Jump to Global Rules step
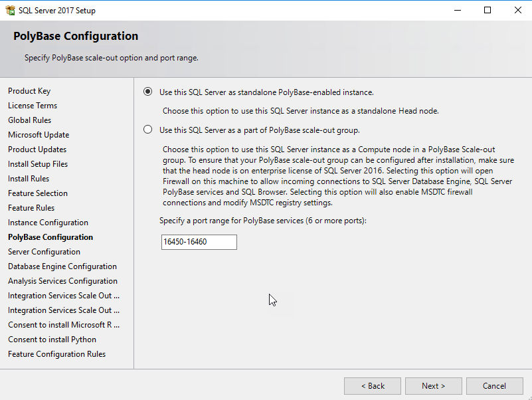This screenshot has height=400, width=532. coord(30,120)
